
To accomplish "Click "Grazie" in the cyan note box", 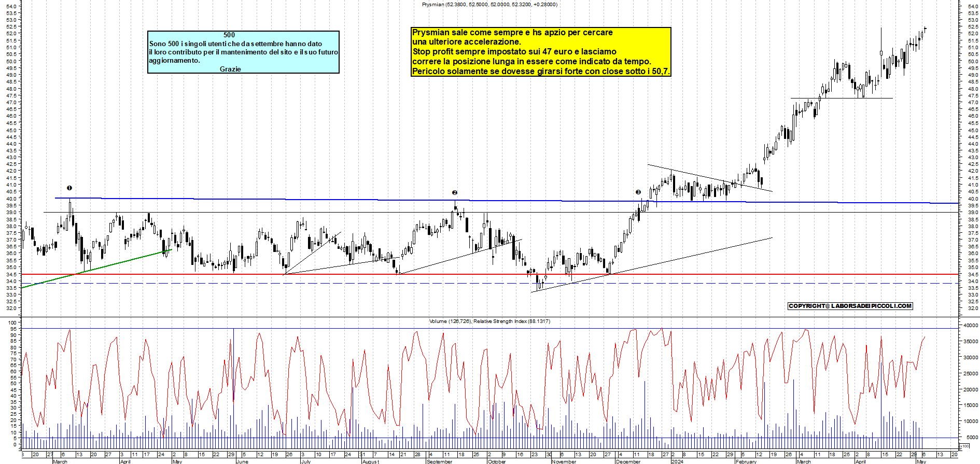I will [x=230, y=69].
